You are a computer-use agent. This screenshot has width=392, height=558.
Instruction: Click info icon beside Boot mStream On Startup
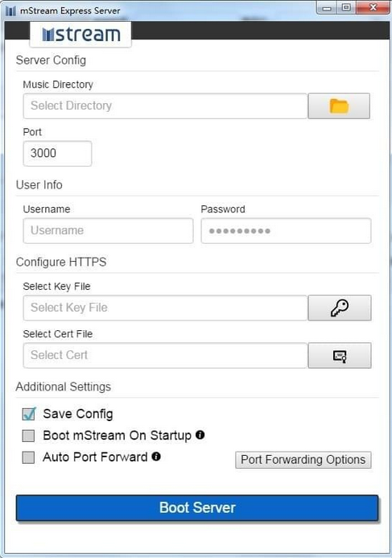(200, 435)
